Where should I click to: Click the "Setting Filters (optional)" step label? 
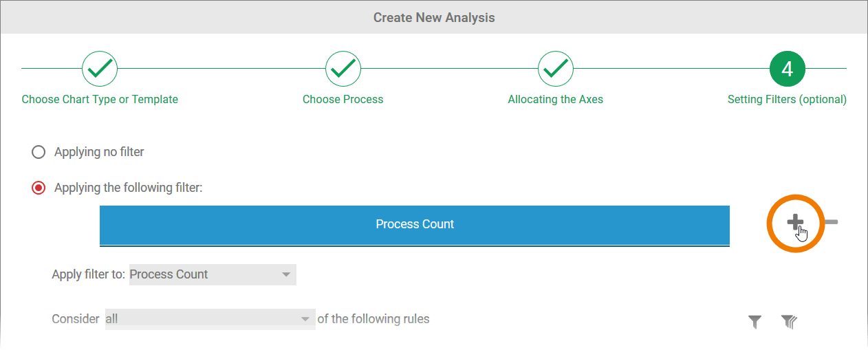[x=787, y=99]
